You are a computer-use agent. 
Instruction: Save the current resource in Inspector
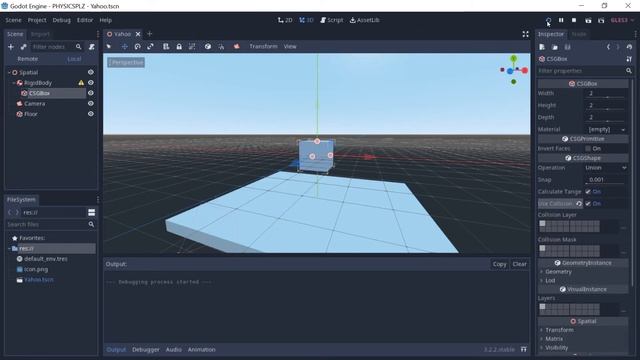[x=567, y=47]
